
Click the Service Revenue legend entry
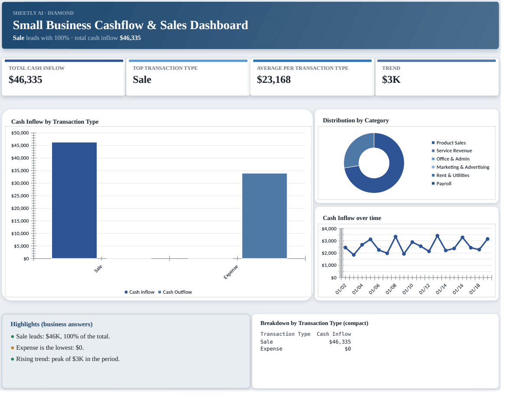(x=452, y=151)
